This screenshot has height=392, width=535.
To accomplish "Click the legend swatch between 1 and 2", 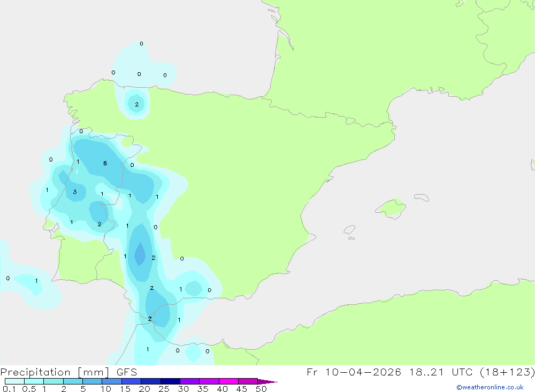I will (53, 381).
